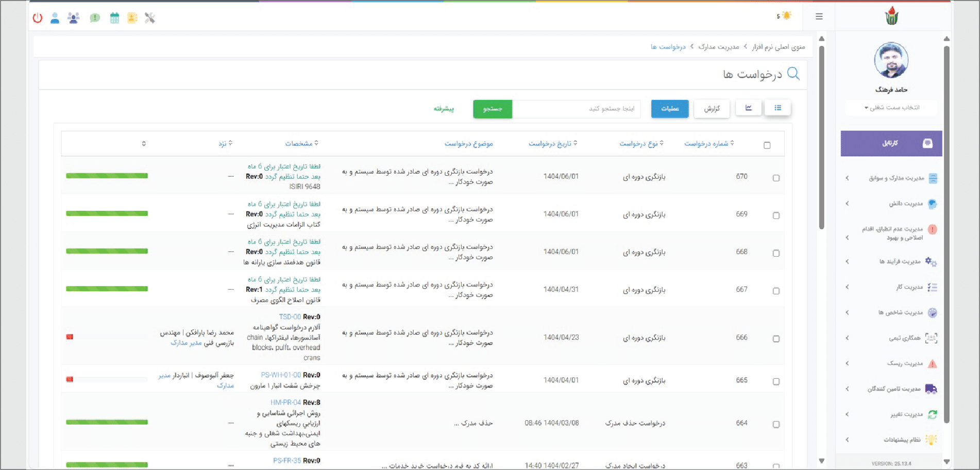Click the tools wrench settings icon
Viewport: 980px width, 470px height.
pos(150,18)
